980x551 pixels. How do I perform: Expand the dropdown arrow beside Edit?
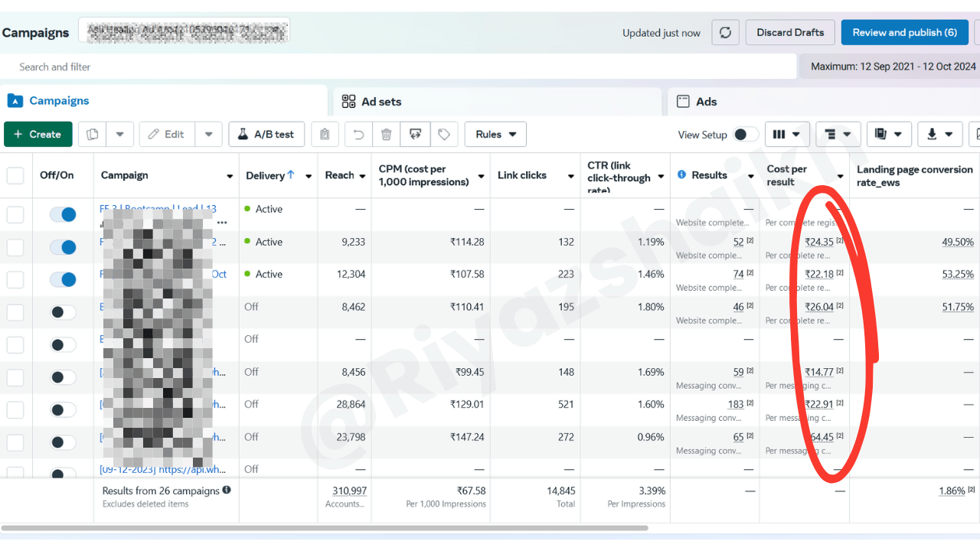pyautogui.click(x=208, y=135)
